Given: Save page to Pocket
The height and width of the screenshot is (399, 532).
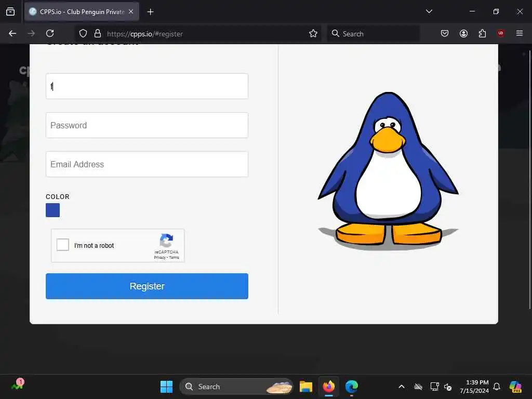Looking at the screenshot, I should pyautogui.click(x=445, y=33).
